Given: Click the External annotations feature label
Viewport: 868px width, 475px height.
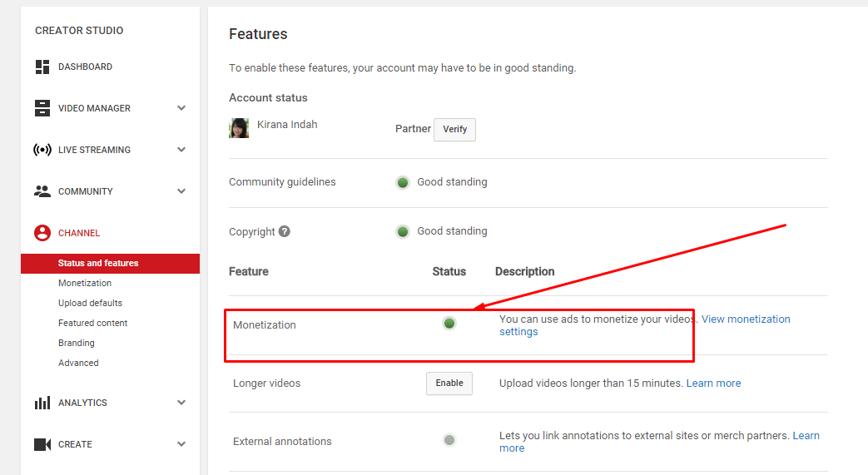Looking at the screenshot, I should click(x=282, y=441).
